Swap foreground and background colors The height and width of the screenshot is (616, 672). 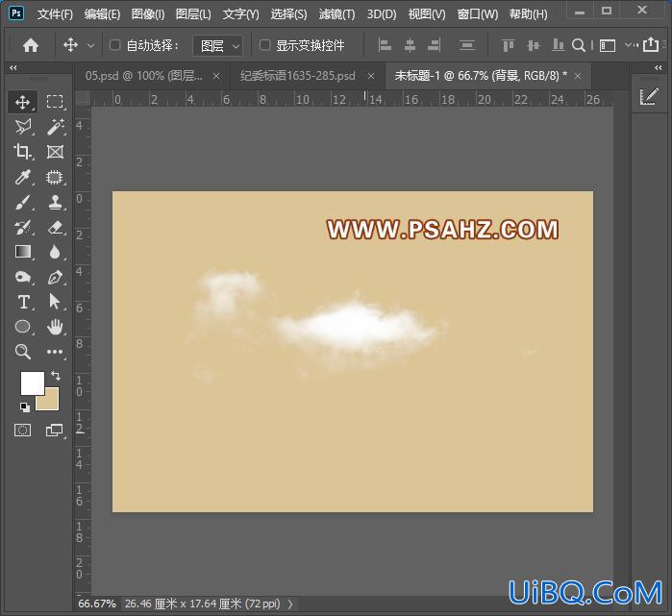(56, 376)
